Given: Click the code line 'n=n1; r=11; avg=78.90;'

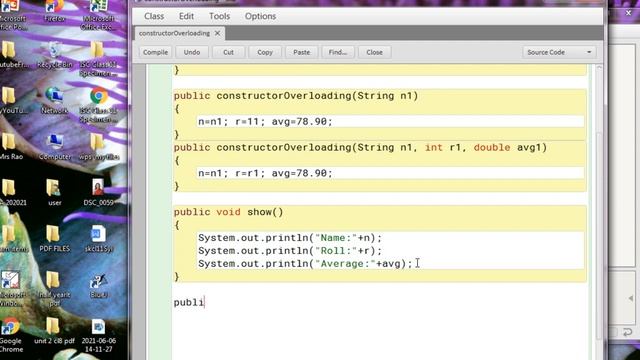Looking at the screenshot, I should tap(265, 122).
